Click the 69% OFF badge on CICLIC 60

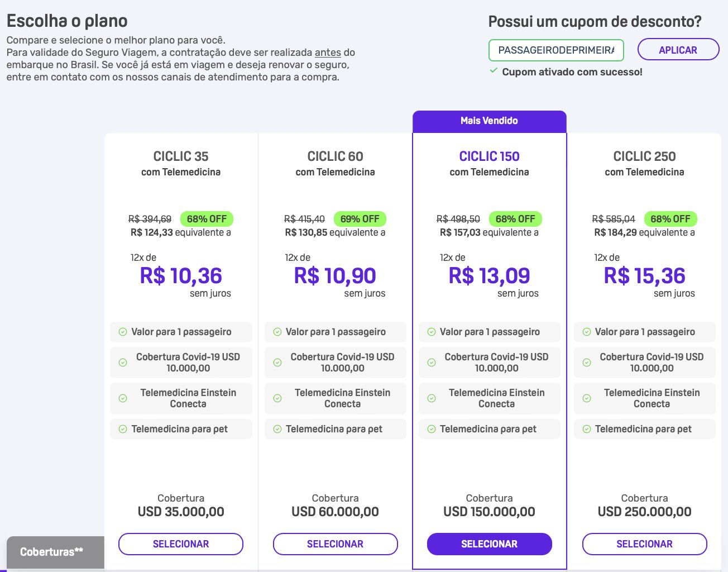pos(360,219)
